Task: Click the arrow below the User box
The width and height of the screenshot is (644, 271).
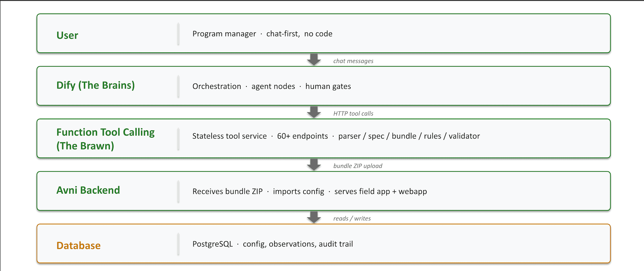Action: point(314,59)
